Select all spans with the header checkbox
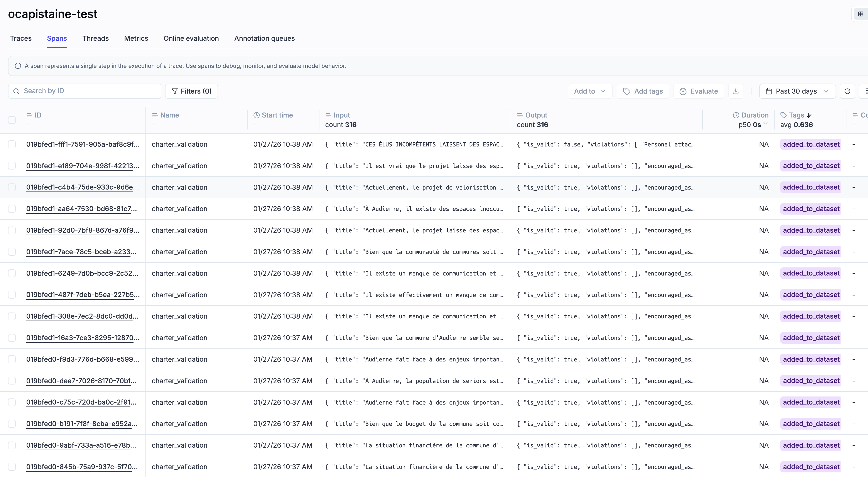 point(12,120)
